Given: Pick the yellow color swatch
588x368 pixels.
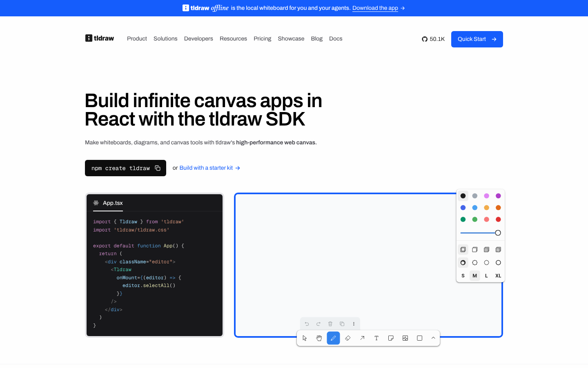Looking at the screenshot, I should [x=486, y=208].
